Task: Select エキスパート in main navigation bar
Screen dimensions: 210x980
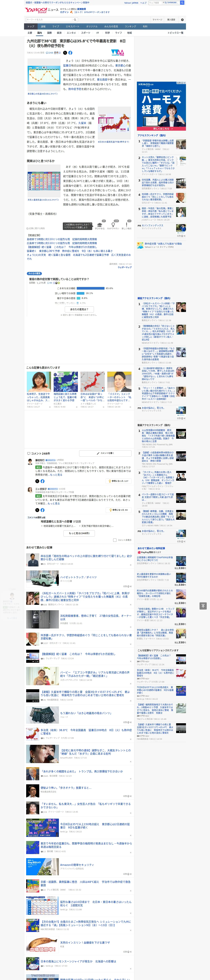Action: pyautogui.click(x=72, y=27)
